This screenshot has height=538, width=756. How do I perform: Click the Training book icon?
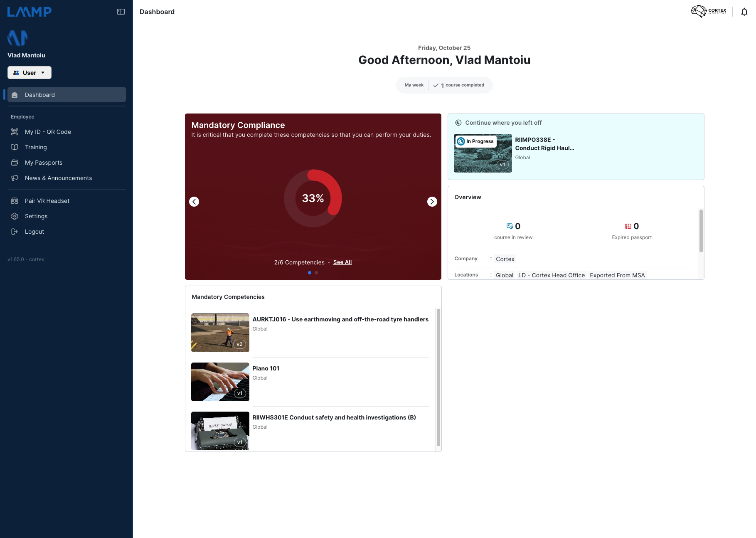click(15, 147)
